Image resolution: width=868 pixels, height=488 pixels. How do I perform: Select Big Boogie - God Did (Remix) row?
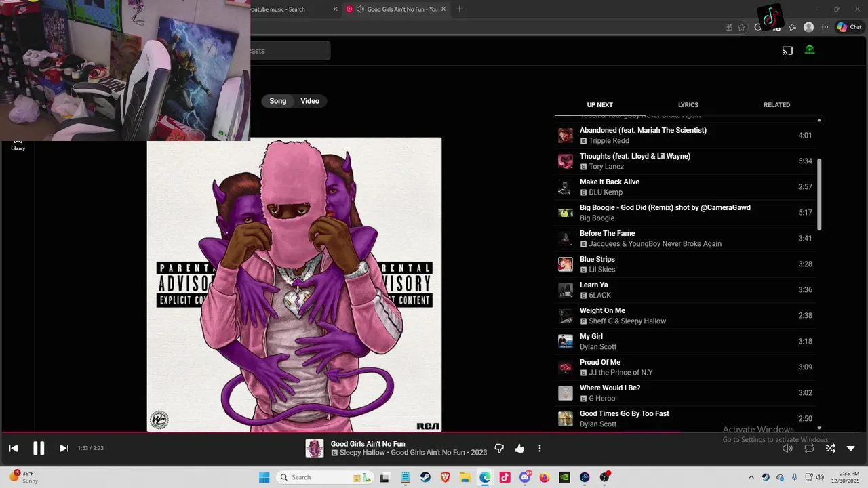[685, 213]
